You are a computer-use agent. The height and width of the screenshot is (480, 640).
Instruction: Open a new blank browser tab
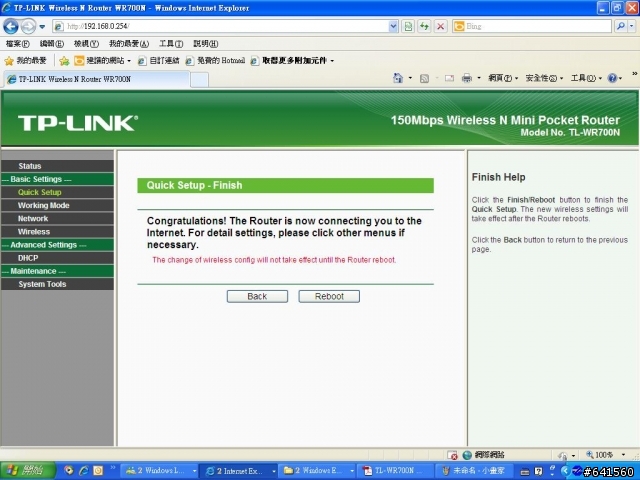pyautogui.click(x=200, y=80)
